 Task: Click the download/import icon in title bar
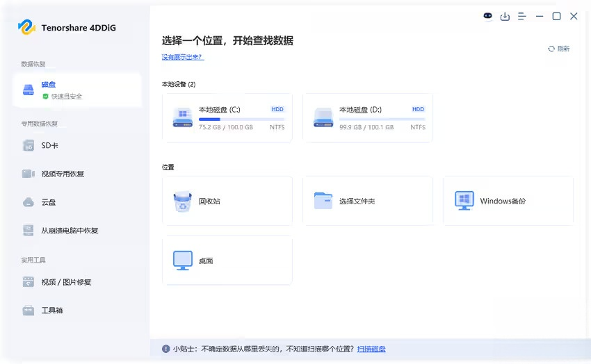(505, 16)
